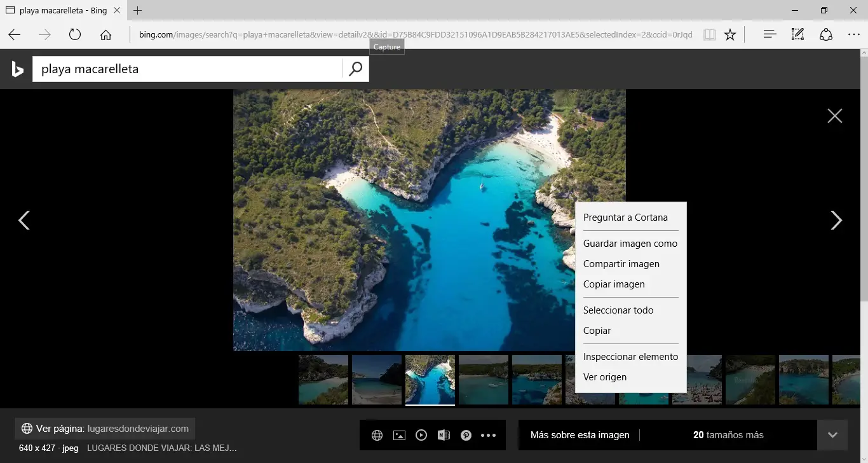This screenshot has height=463, width=868.
Task: Open the Edge Hub panel
Action: [770, 34]
